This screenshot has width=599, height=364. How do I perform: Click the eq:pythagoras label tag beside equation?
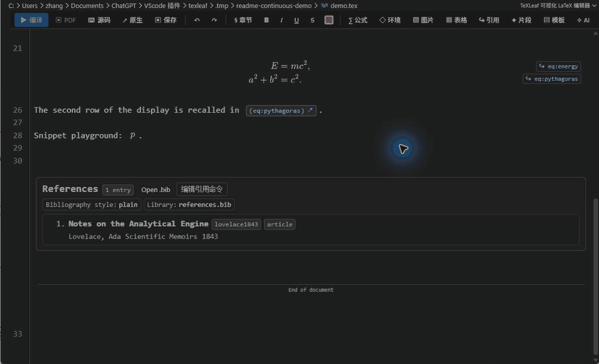[552, 79]
